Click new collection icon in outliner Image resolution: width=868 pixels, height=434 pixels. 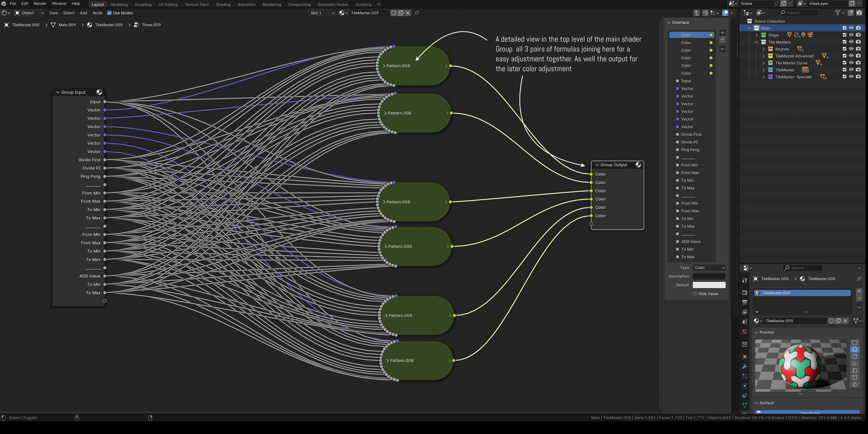tap(850, 13)
